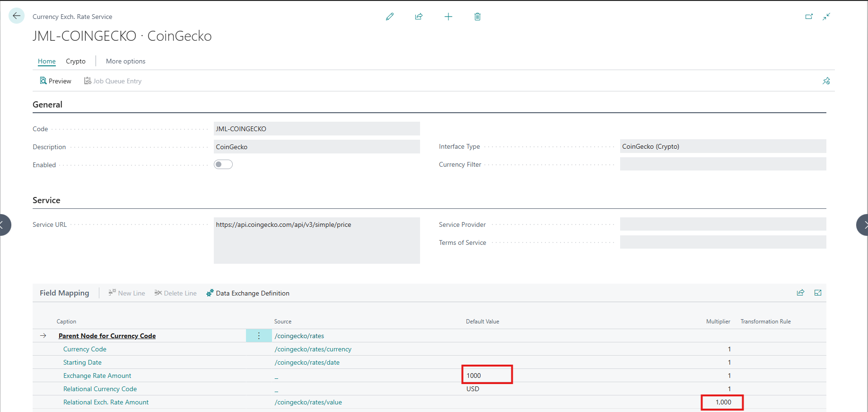Delete the record with the trash icon
This screenshot has width=868, height=412.
pos(477,17)
